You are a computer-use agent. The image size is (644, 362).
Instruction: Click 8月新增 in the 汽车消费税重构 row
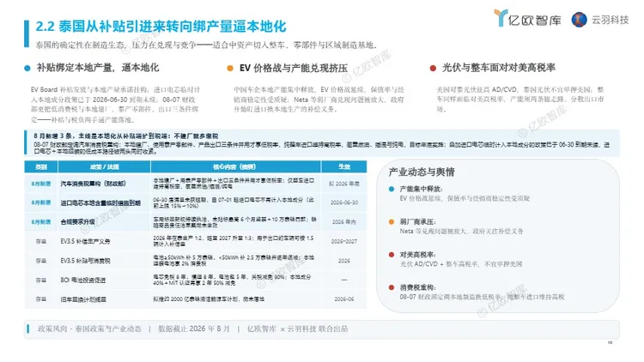[x=41, y=184]
